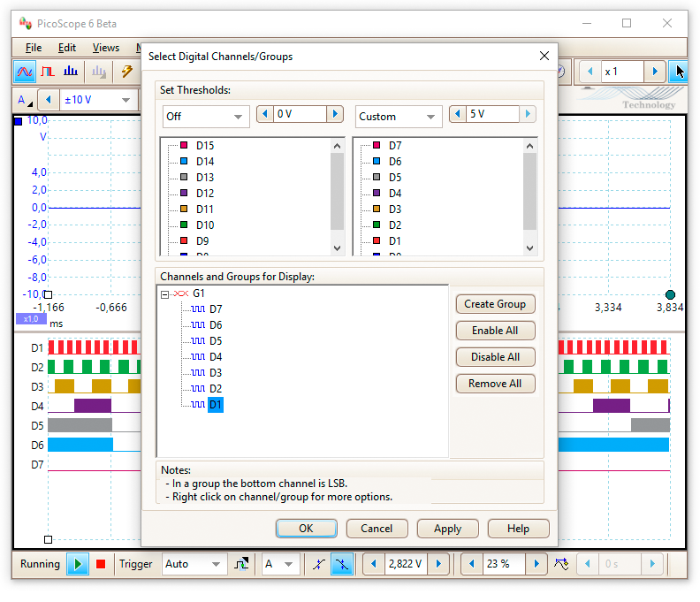Decrease trigger threshold 2,822 V arrow
Screen dimensions: 700x602
point(374,564)
